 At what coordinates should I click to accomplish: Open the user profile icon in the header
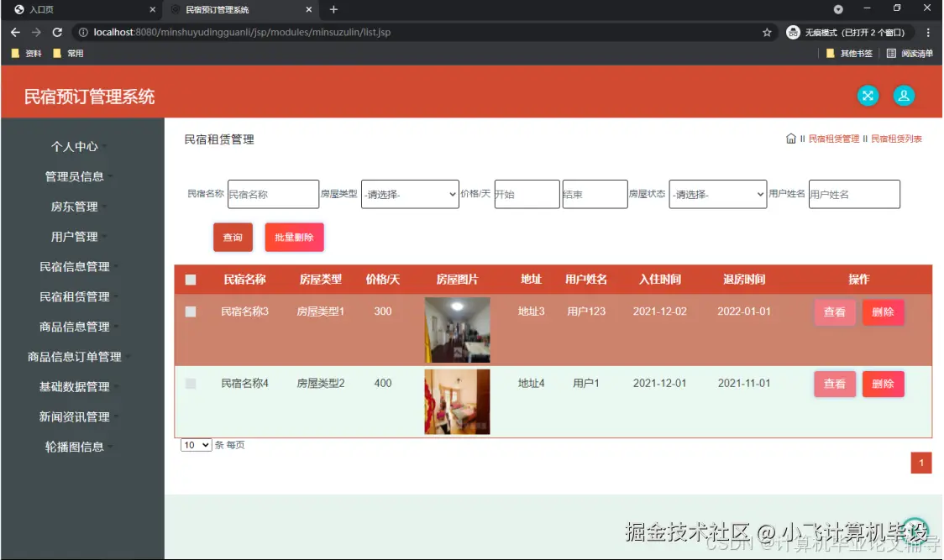pos(904,96)
